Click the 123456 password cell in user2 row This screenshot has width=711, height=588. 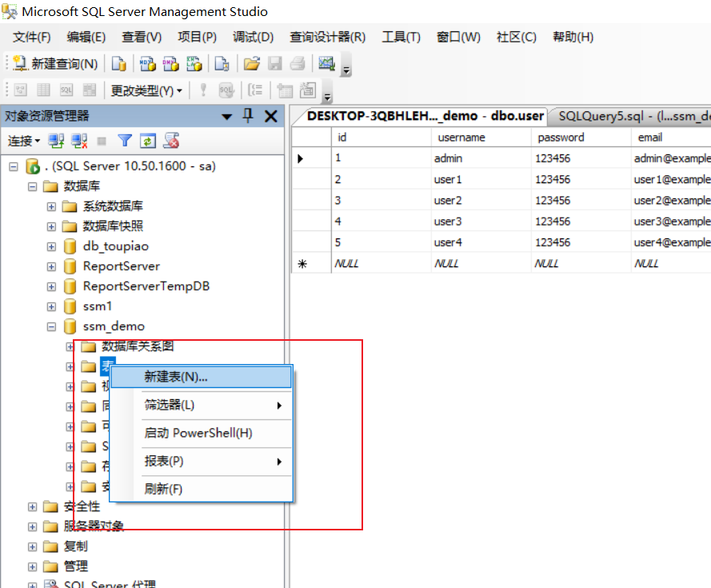[x=581, y=201]
